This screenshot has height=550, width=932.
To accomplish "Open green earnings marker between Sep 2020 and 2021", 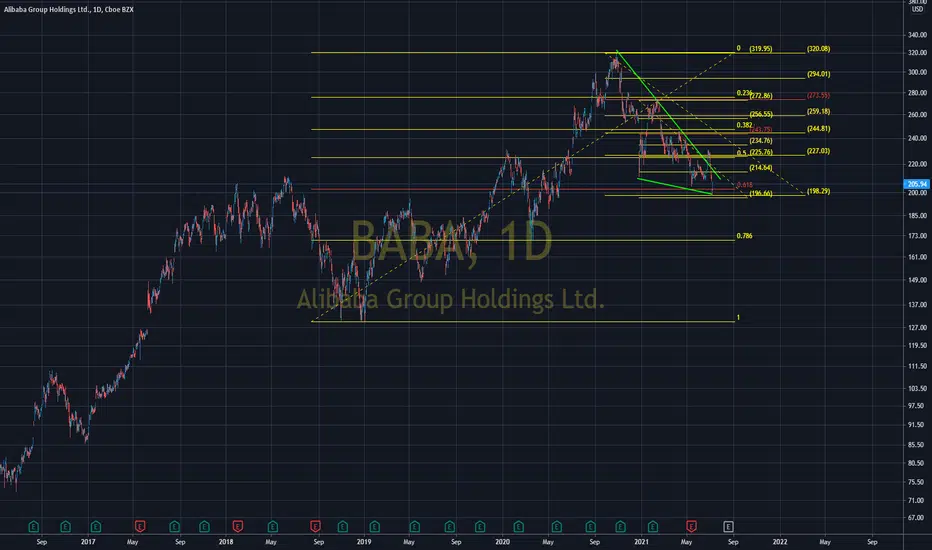I will pyautogui.click(x=621, y=526).
